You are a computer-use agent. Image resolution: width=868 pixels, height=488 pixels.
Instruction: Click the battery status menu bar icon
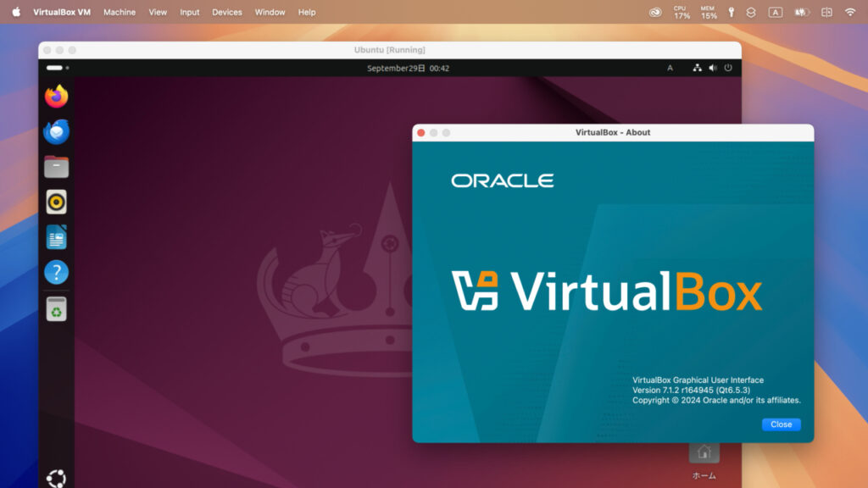pyautogui.click(x=802, y=12)
